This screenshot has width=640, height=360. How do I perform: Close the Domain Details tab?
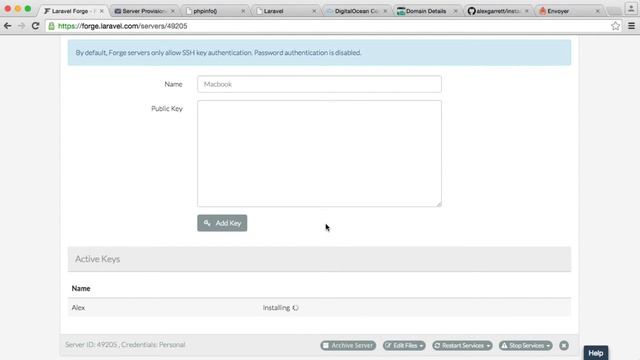(x=456, y=11)
